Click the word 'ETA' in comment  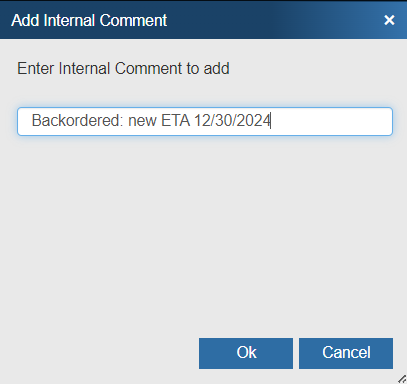click(x=176, y=120)
